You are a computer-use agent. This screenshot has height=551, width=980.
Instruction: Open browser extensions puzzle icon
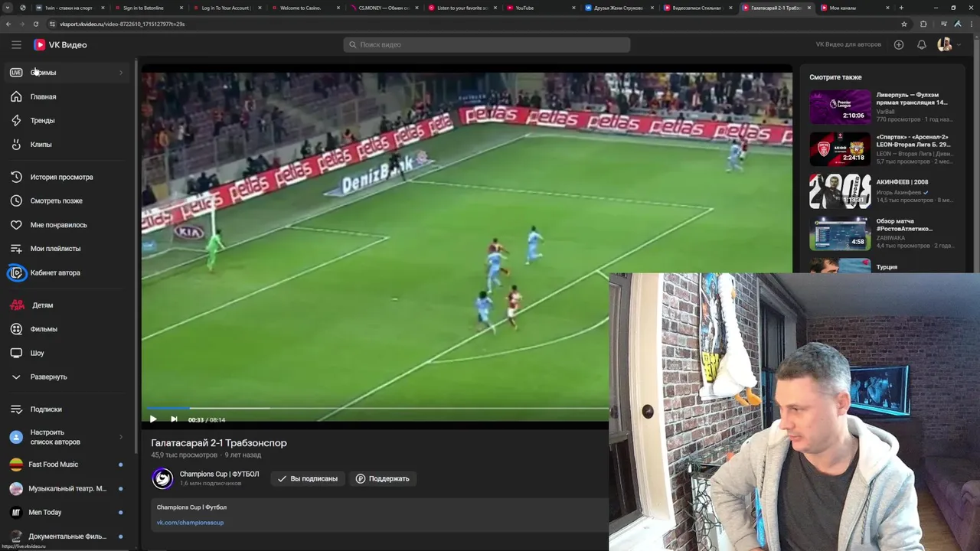(923, 24)
